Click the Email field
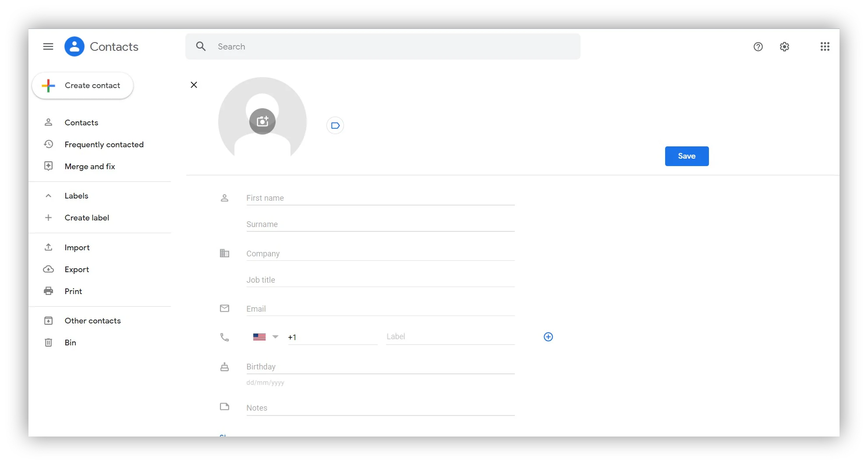This screenshot has height=465, width=868. (x=380, y=309)
